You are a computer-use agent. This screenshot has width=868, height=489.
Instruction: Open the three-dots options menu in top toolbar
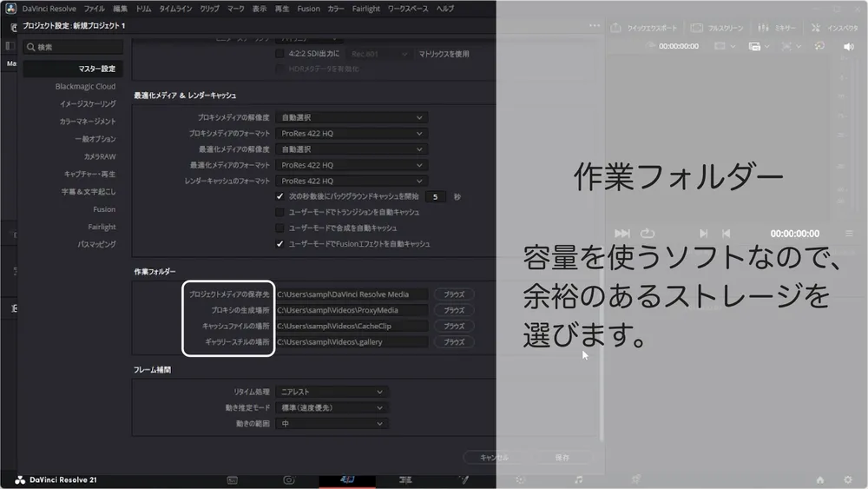point(595,25)
